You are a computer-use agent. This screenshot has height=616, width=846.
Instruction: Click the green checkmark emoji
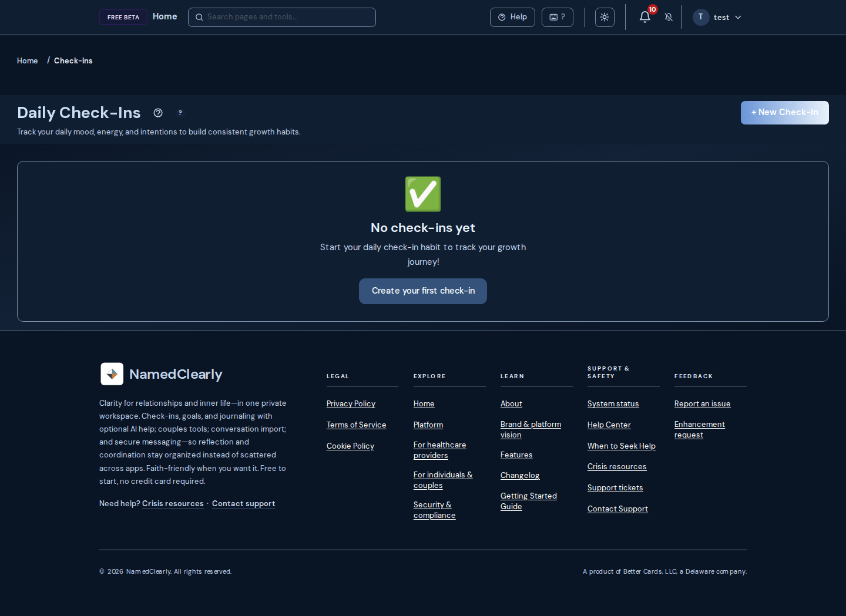point(423,194)
